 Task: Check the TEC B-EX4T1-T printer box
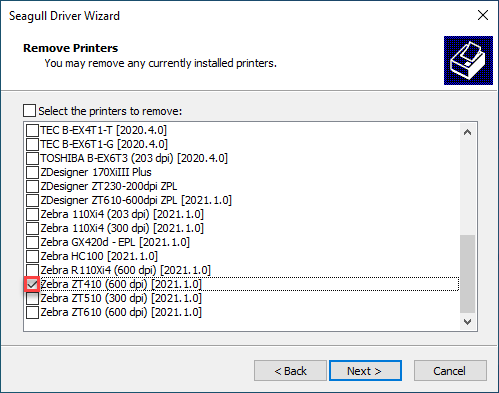[32, 130]
